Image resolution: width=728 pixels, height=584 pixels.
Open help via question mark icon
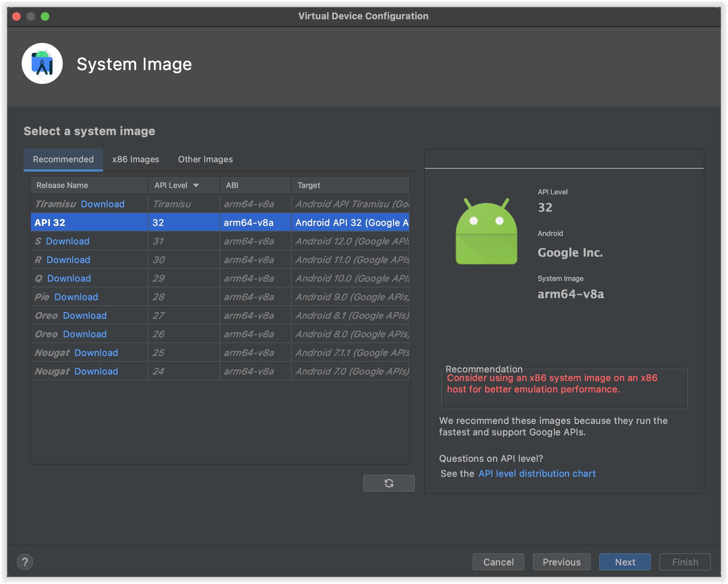tap(25, 562)
